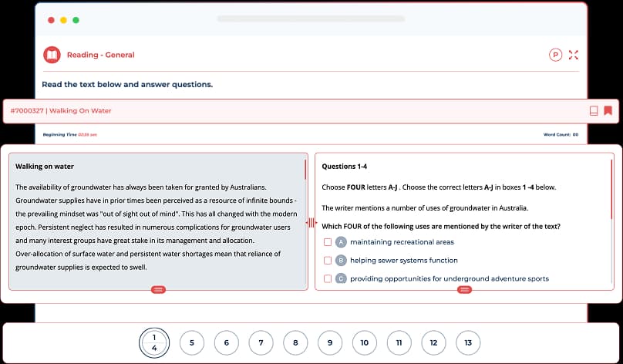Jump to question 9
Viewport: 623px width, 364px height.
[329, 342]
